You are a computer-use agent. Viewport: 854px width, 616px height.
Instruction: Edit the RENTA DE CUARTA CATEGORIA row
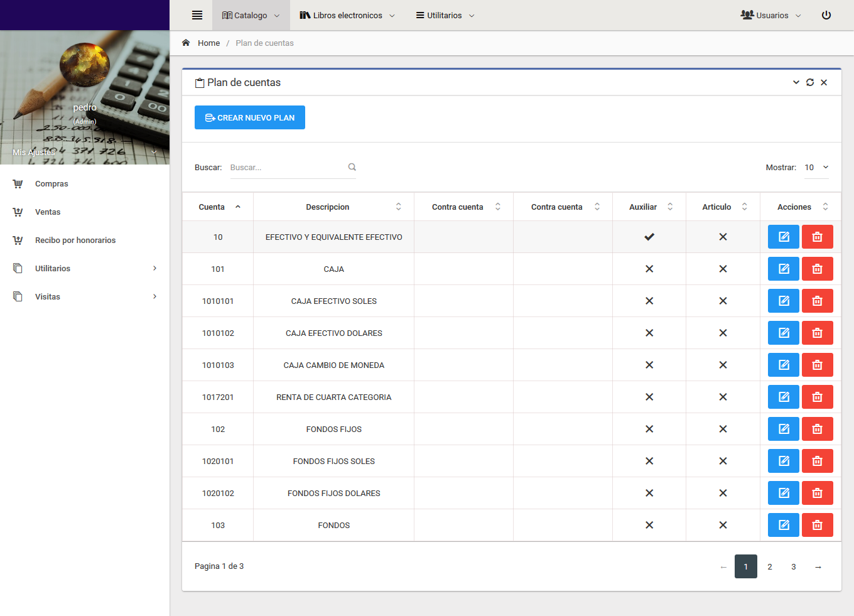783,397
